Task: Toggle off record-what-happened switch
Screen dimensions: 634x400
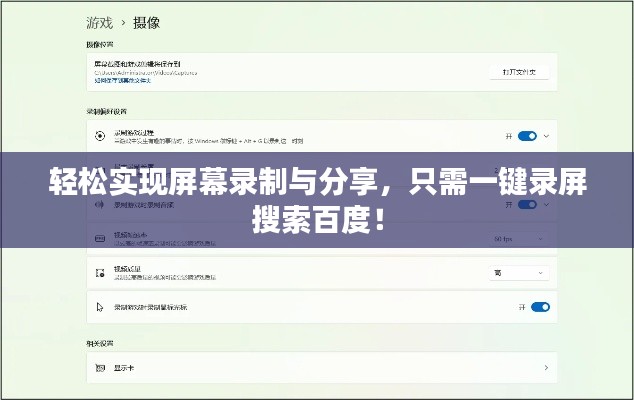Action: click(x=526, y=136)
